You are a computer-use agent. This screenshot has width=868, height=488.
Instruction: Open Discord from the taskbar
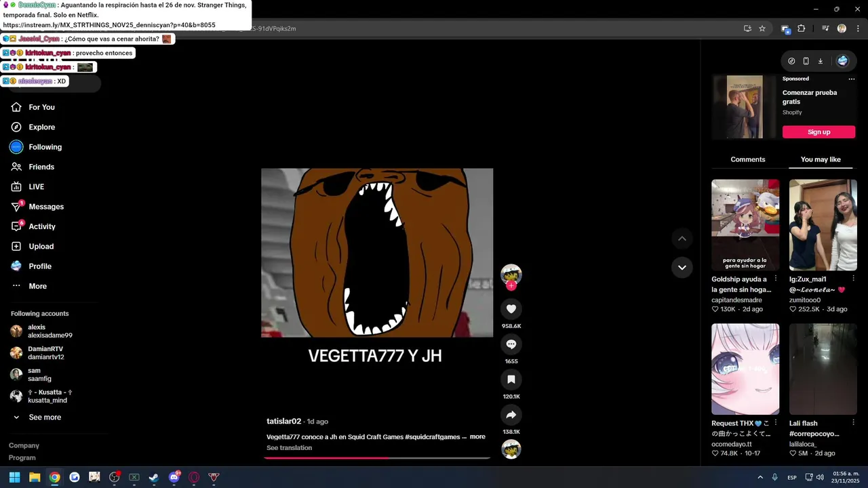point(174,477)
